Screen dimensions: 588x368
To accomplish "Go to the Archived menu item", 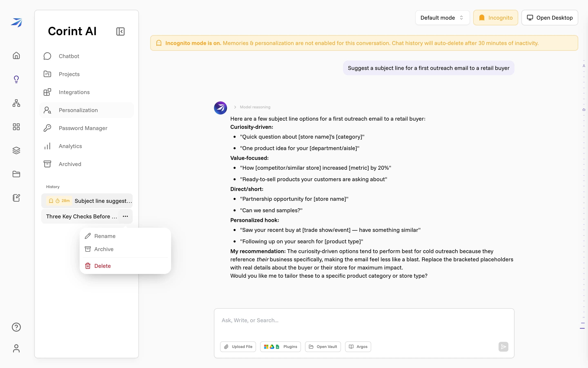I will click(87, 164).
